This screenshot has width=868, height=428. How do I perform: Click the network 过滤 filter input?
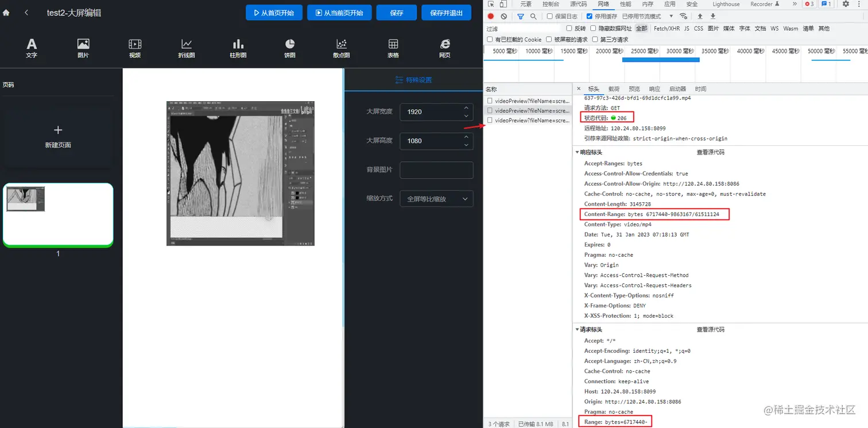[522, 28]
